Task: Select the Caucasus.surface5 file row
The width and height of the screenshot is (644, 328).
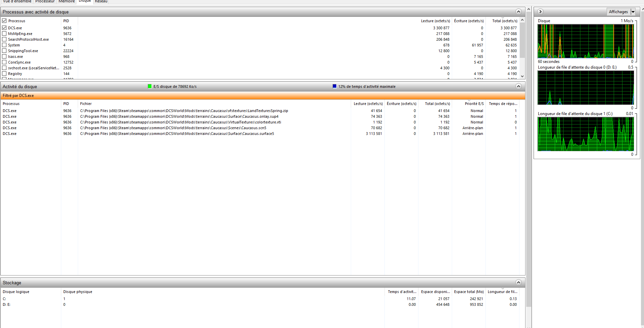Action: tap(260, 134)
